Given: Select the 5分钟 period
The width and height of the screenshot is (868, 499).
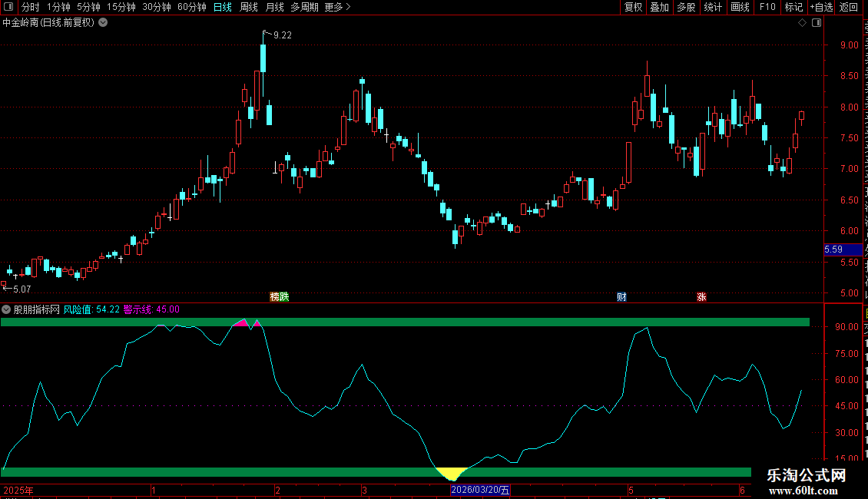Looking at the screenshot, I should [x=88, y=7].
